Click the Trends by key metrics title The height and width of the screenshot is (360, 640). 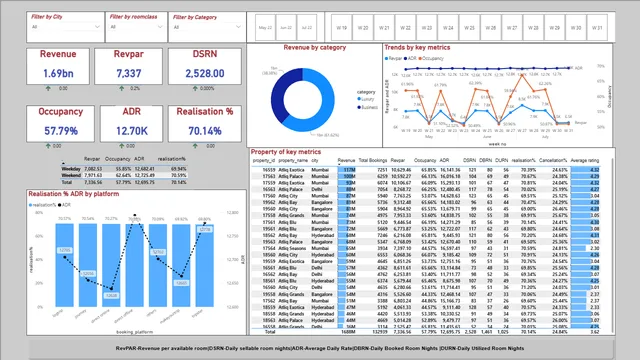tap(417, 47)
